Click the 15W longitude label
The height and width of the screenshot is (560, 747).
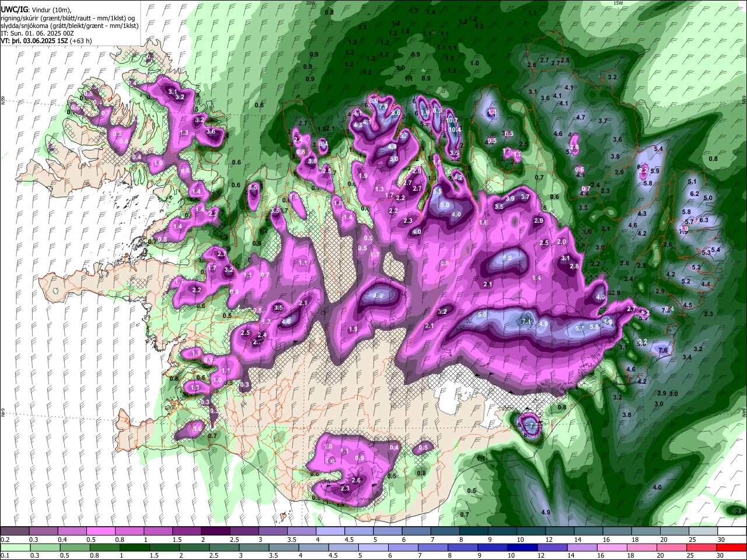tap(618, 3)
